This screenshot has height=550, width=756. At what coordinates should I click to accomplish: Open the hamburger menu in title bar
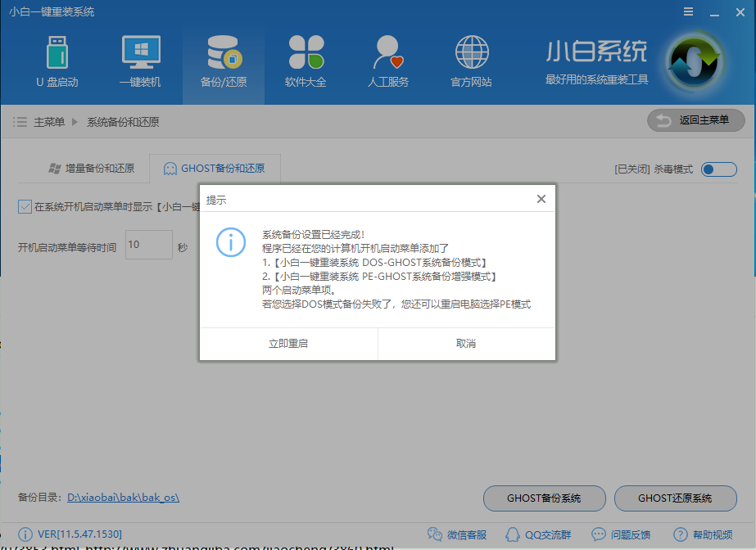(x=687, y=11)
